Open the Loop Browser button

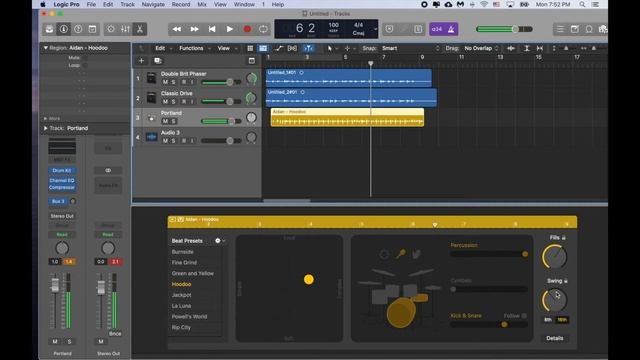[589, 29]
